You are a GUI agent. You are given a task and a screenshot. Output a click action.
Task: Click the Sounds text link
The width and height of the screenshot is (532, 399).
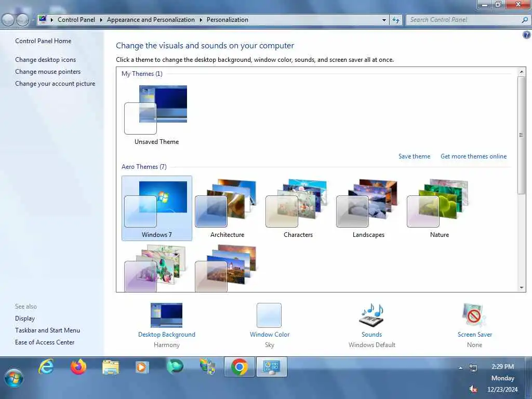click(x=371, y=335)
